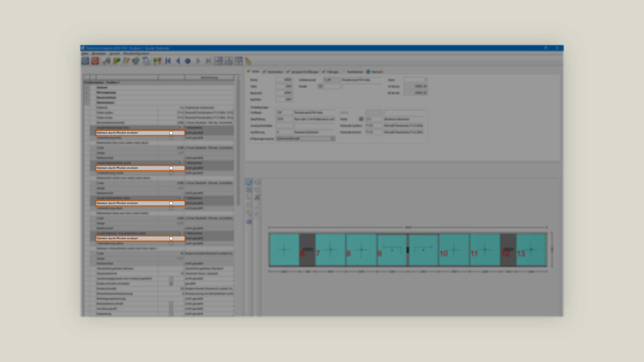Click the blue circular icon at toolbar start

(x=85, y=61)
